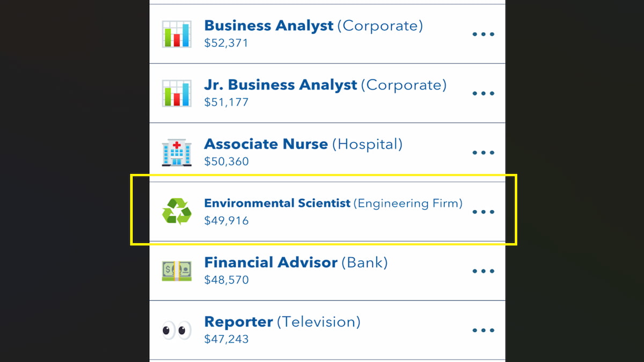
Task: Expand Associate Nurse options with three dots
Action: coord(483,152)
